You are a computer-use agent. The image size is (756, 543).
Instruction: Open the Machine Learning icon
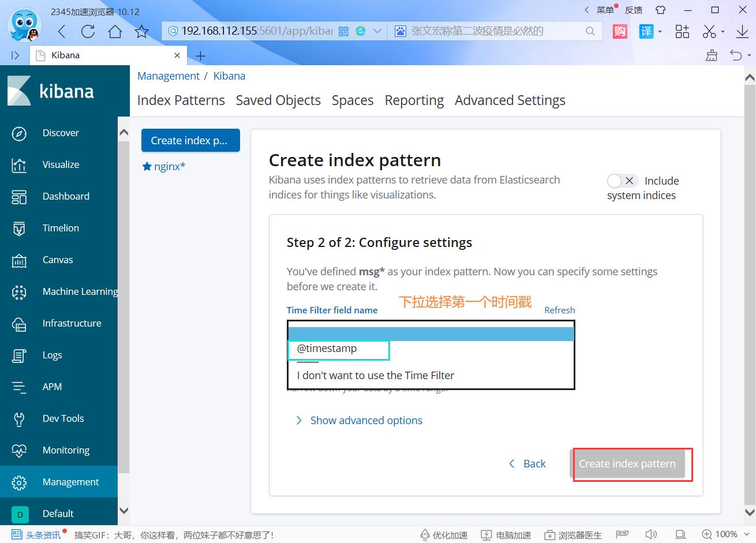click(x=19, y=292)
